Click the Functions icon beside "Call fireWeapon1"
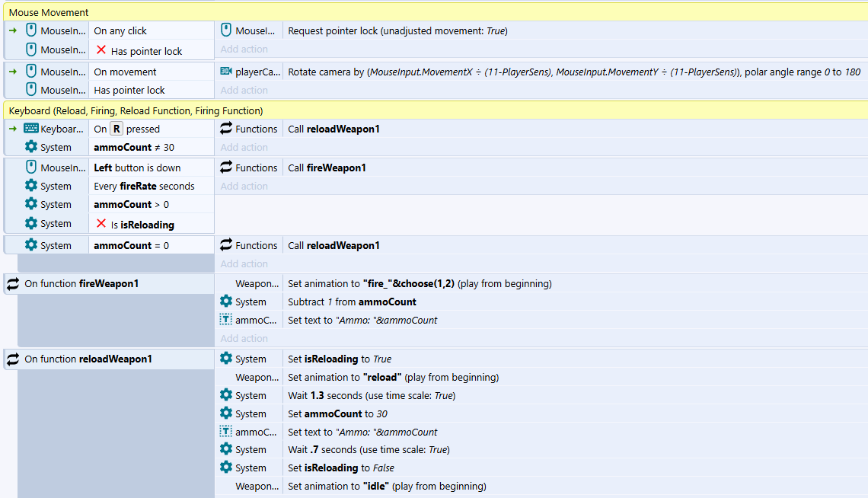868x498 pixels. pyautogui.click(x=226, y=168)
